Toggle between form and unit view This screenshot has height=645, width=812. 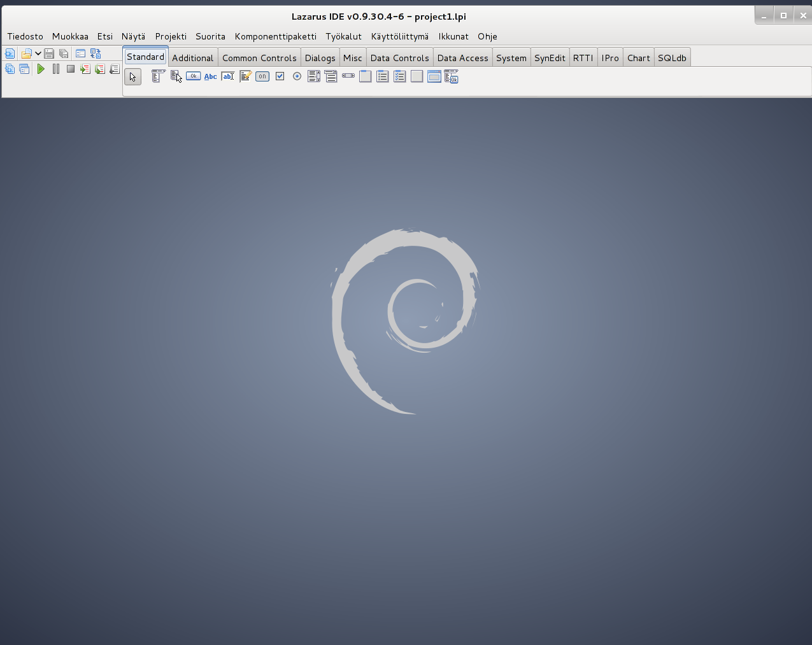coord(96,53)
